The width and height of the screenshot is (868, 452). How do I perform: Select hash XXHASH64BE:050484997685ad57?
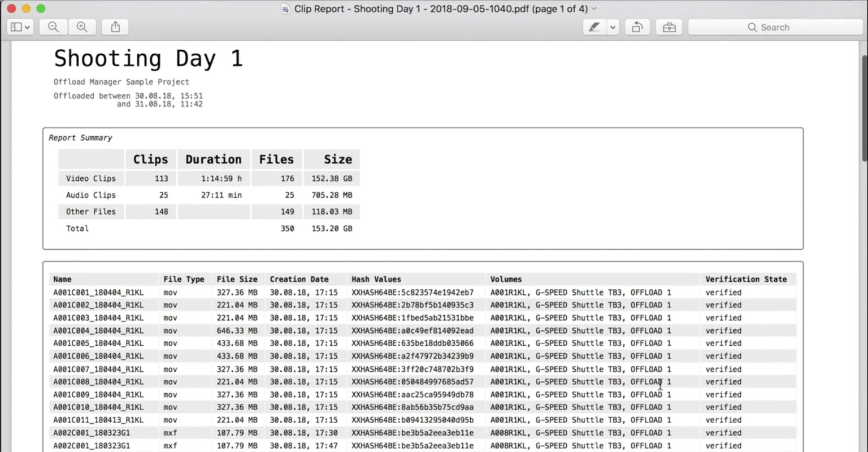(413, 382)
